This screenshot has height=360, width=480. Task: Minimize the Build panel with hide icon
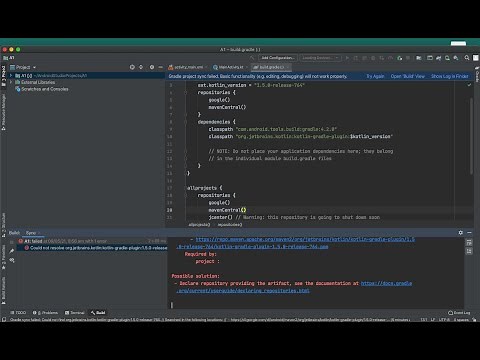[469, 233]
